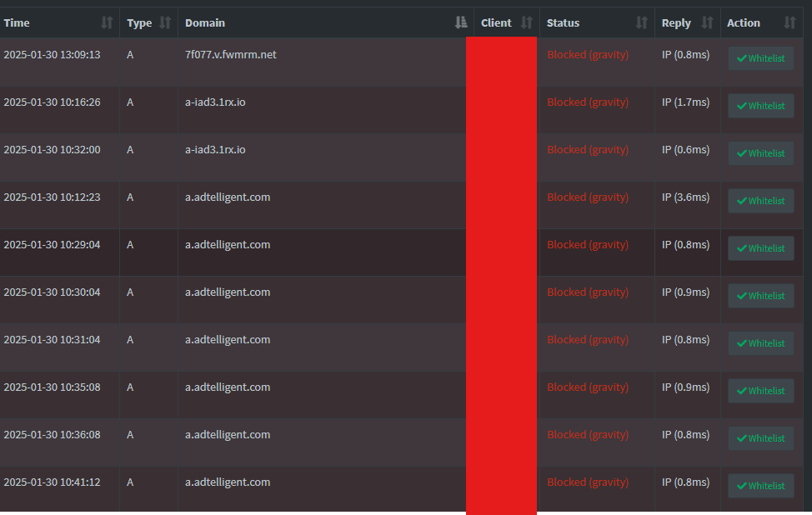This screenshot has width=812, height=515.
Task: Click the Action column header label
Action: click(744, 22)
